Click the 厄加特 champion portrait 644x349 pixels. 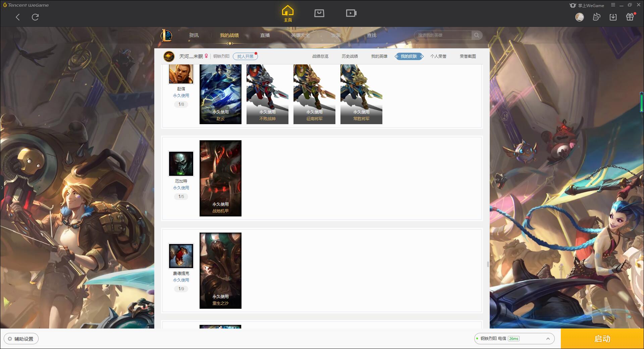(181, 164)
